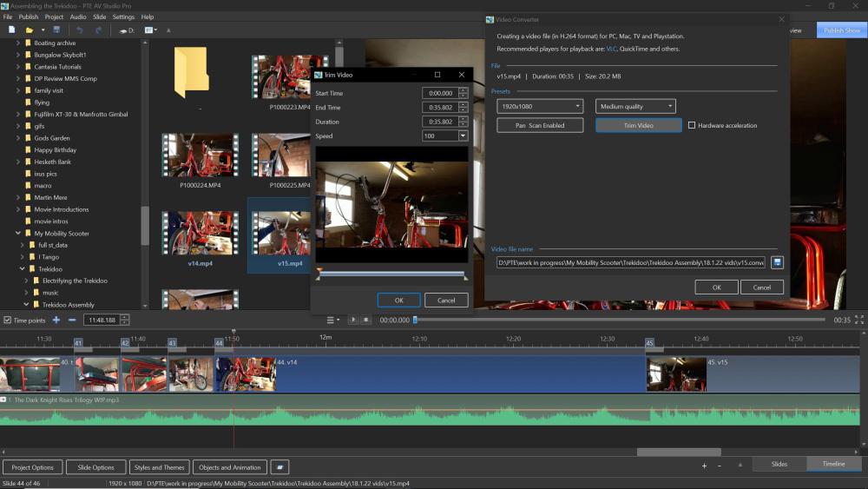Remove a time point with minus icon

point(71,320)
